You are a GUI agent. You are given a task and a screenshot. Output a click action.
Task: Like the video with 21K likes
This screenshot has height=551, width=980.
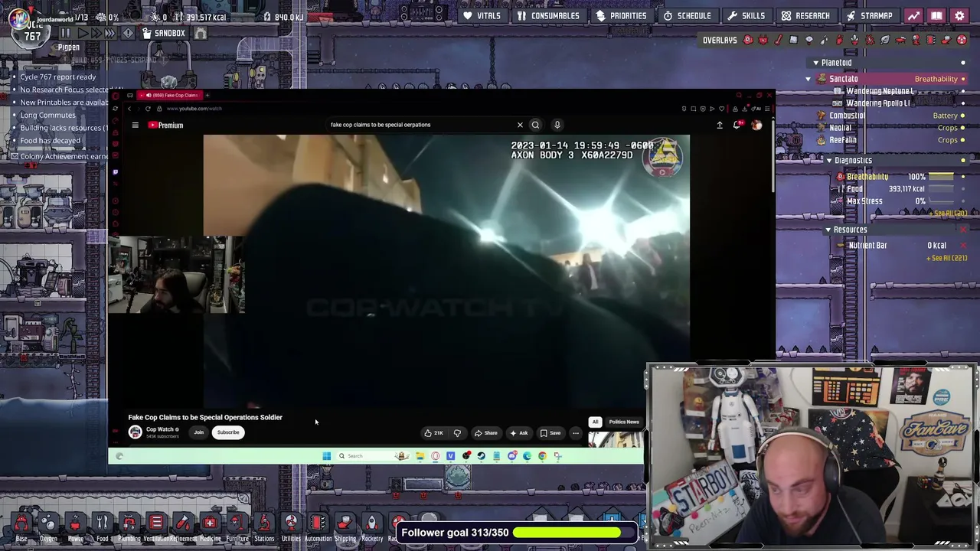434,433
